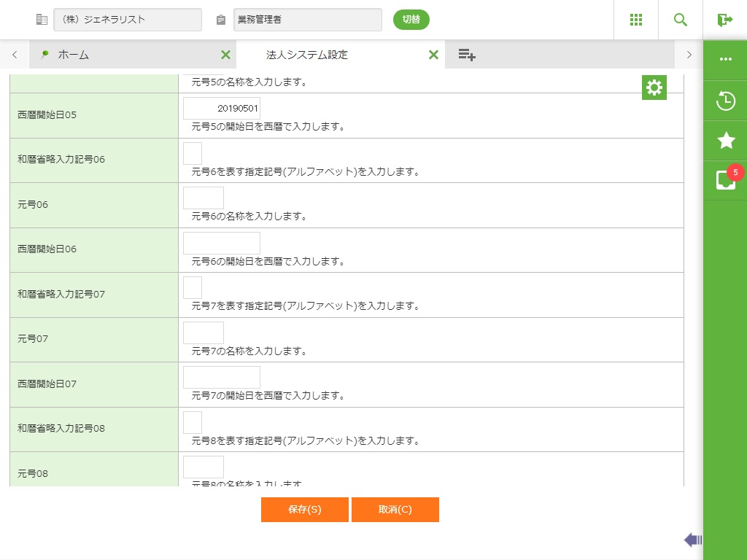Click the 元号06 row label
Image resolution: width=747 pixels, height=560 pixels.
[33, 205]
